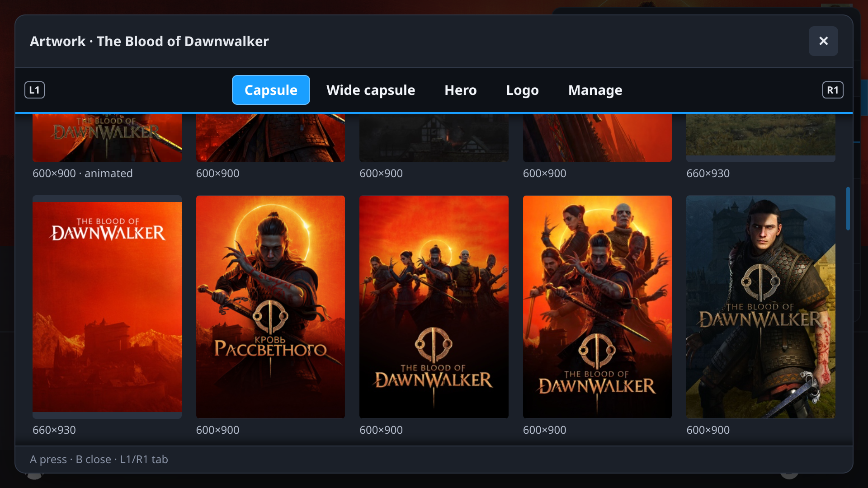The height and width of the screenshot is (488, 868).
Task: Choose the close-up group poster with raised claws
Action: point(597,307)
